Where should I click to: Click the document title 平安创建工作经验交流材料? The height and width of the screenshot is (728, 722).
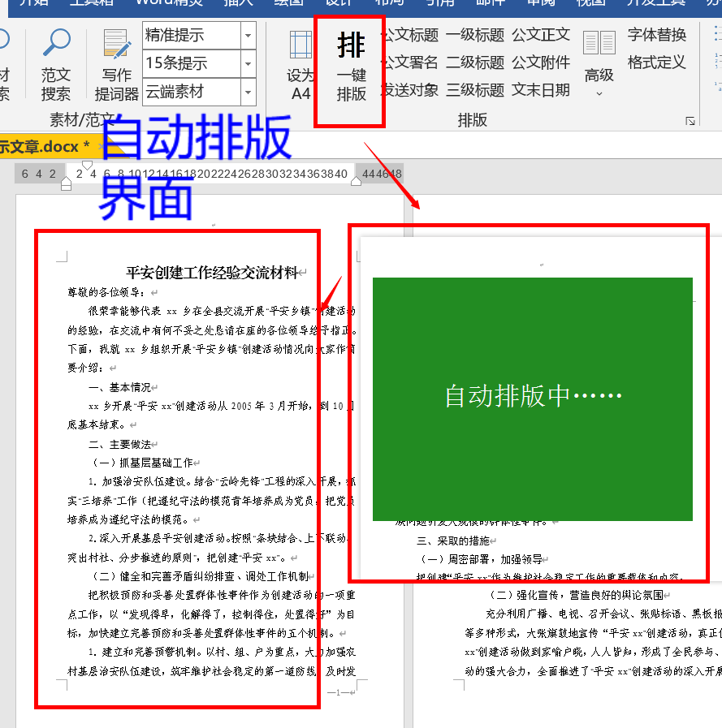pos(211,273)
